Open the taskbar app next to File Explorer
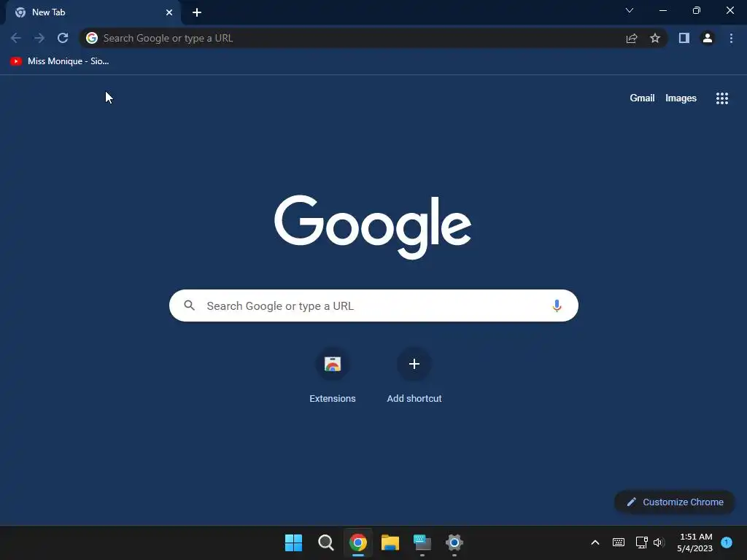747x560 pixels. [x=422, y=542]
